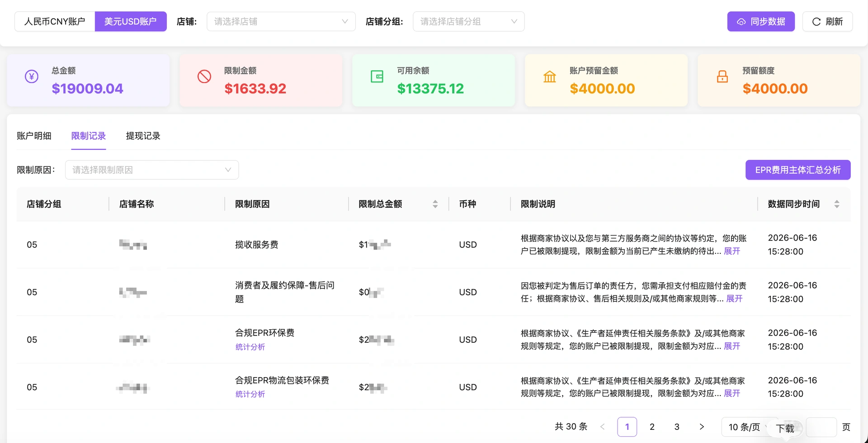Click the 限制说明 column header
Viewport: 868px width, 443px height.
538,204
